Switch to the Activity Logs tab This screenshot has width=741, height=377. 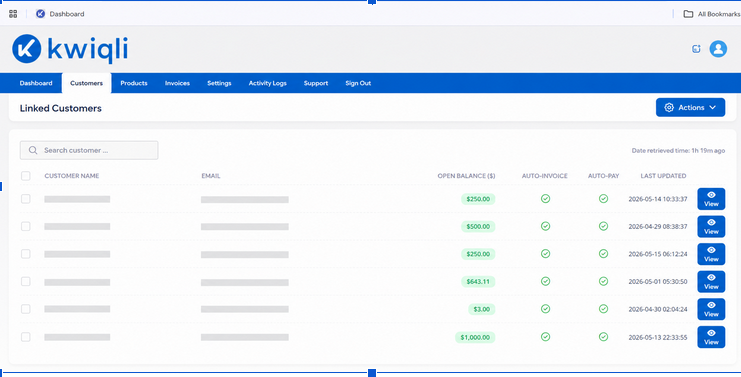pos(267,83)
